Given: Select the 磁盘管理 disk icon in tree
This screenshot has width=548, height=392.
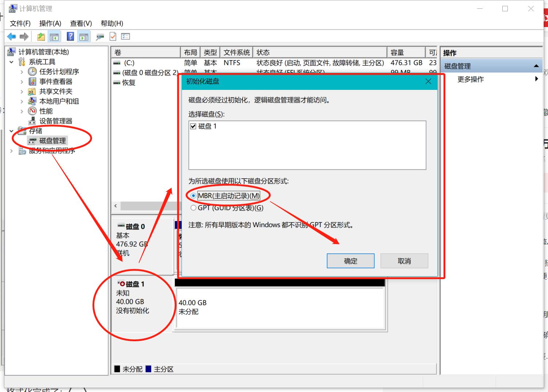Looking at the screenshot, I should [x=33, y=141].
